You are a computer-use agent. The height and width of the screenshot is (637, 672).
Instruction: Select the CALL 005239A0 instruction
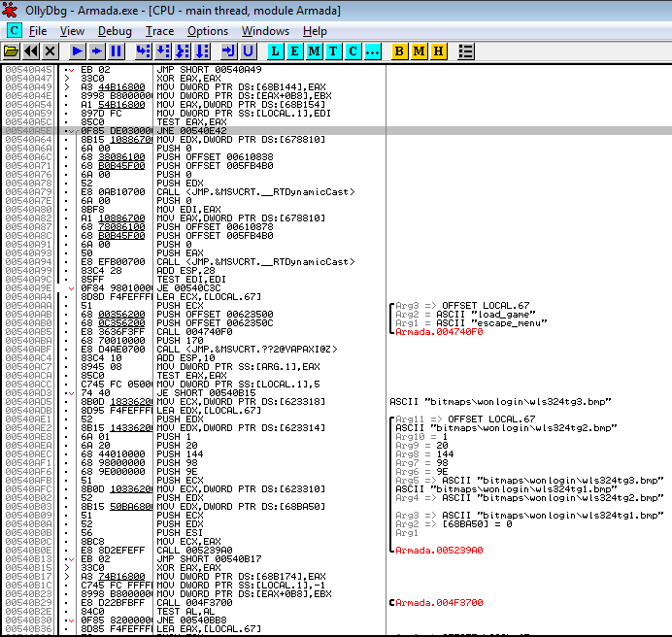click(194, 551)
